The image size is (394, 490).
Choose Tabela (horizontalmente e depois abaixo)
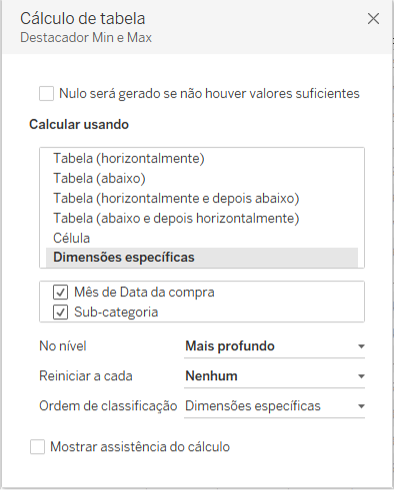[202, 198]
